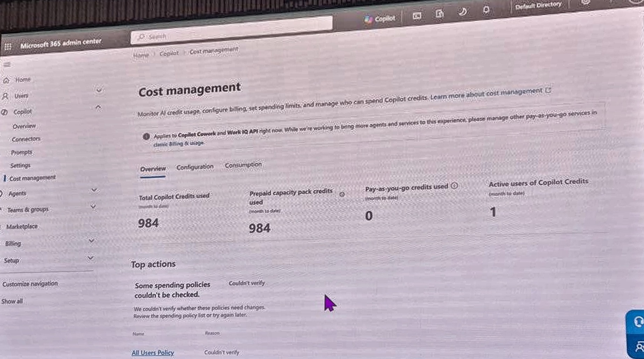Click the Copilot breadcrumb link

coord(169,54)
